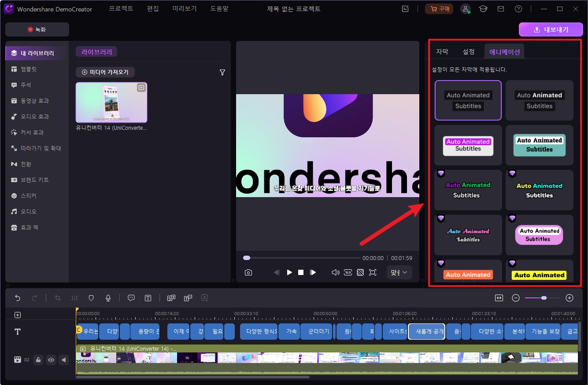This screenshot has height=385, width=588.
Task: Zoom in the timeline with plus icon
Action: pyautogui.click(x=570, y=298)
